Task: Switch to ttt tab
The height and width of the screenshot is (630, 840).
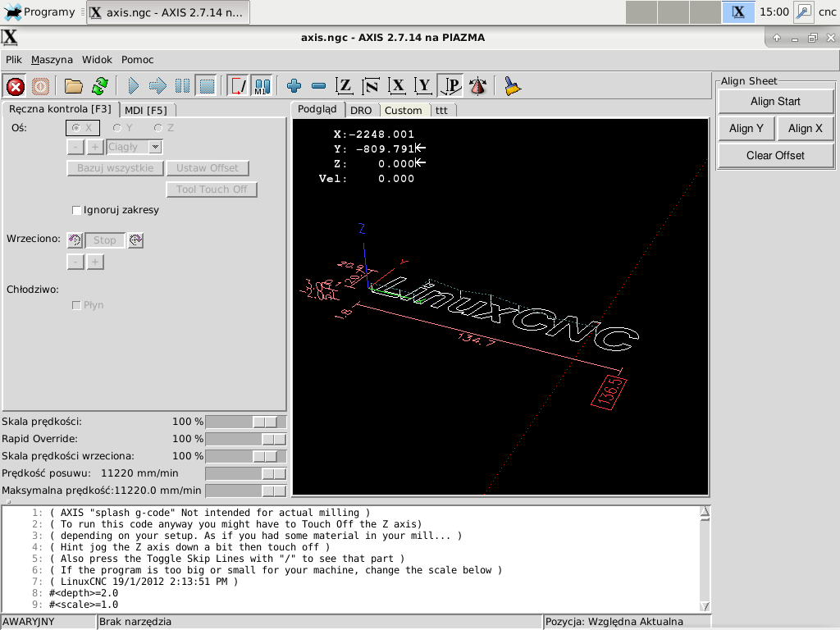Action: click(x=441, y=111)
